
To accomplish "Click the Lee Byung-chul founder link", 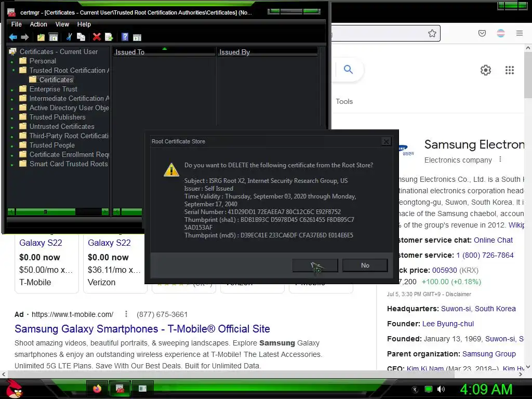I will 448,324.
